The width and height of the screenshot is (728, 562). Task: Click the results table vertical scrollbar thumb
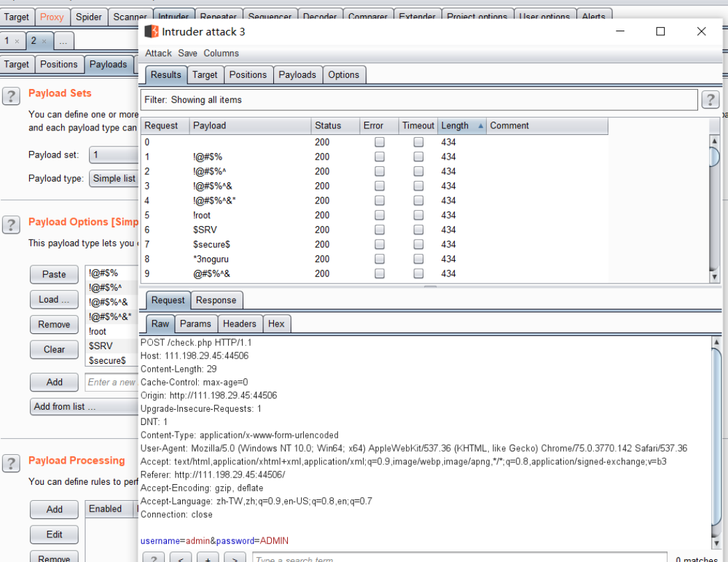[714, 156]
